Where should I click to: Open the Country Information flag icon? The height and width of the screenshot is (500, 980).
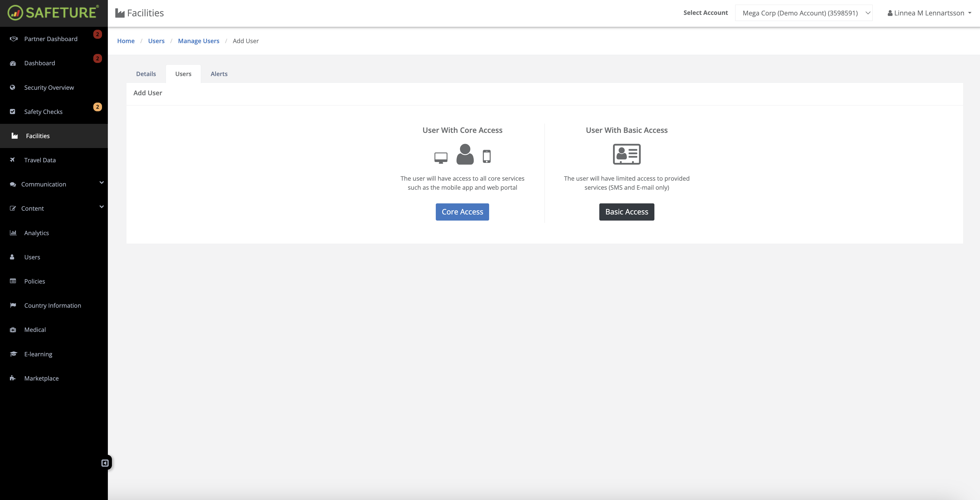13,305
